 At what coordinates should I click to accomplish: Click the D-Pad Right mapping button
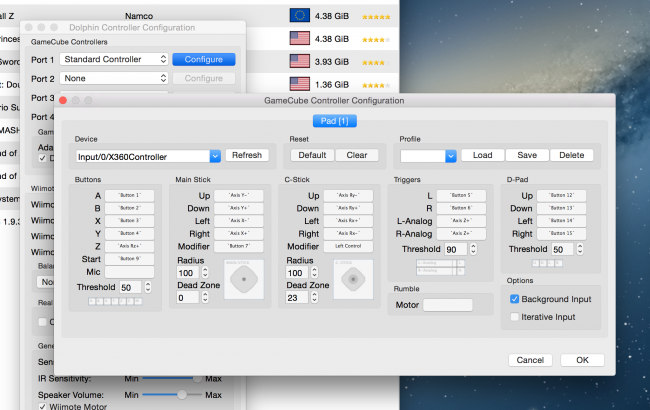click(562, 233)
